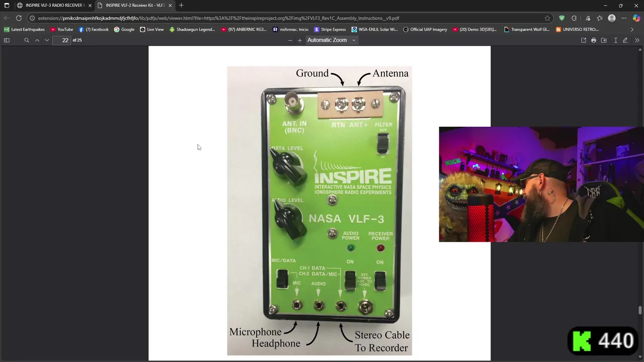644x362 pixels.
Task: Open the (7) Facebook bookmark
Action: [94, 30]
